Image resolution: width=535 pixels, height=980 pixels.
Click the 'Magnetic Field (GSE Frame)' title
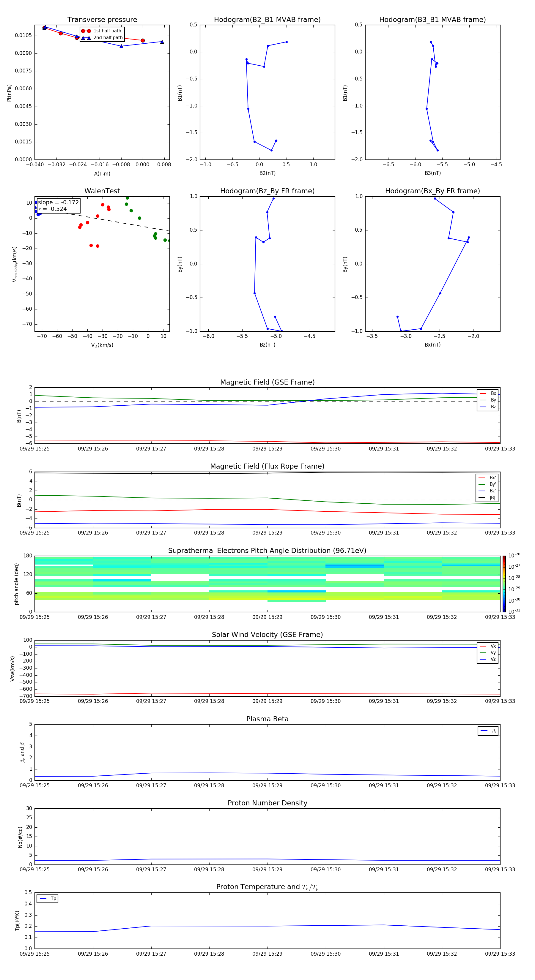(267, 382)
